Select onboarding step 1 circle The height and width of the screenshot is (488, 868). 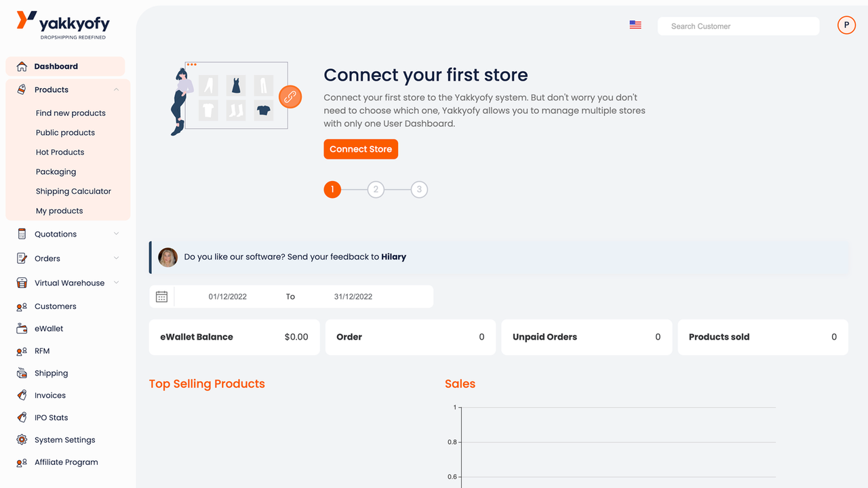pyautogui.click(x=332, y=189)
